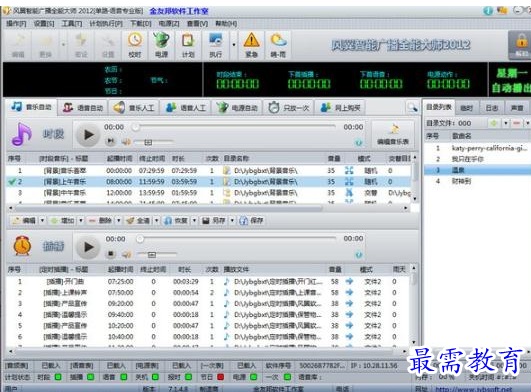
Task: Open dropdown arrow next to 编辑
Action: click(x=42, y=221)
